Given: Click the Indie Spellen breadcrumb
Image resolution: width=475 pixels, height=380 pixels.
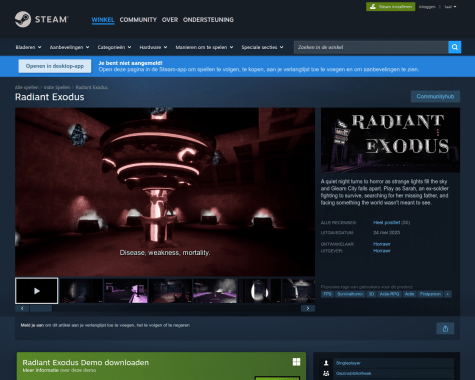Looking at the screenshot, I should (57, 87).
